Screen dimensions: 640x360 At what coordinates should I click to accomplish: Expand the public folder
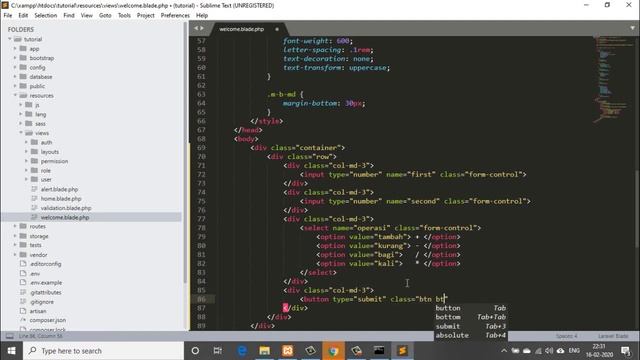[15, 86]
